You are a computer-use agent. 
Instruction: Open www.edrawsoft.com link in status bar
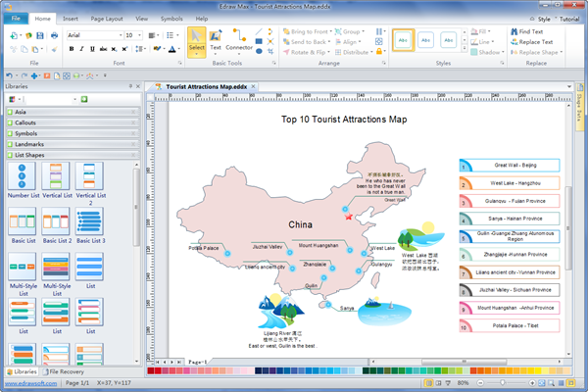pos(29,381)
